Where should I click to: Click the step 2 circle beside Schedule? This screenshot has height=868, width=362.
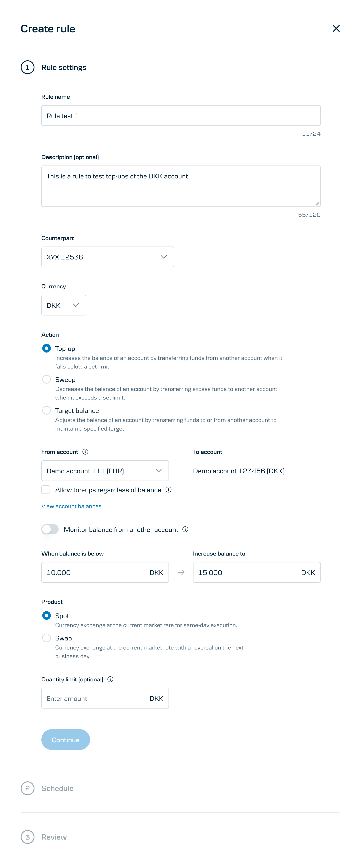coord(28,788)
